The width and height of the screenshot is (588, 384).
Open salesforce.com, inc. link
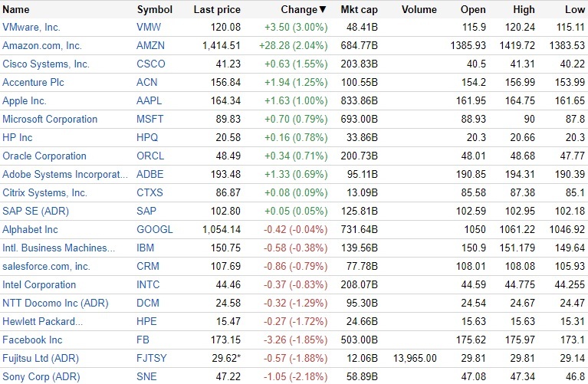46,267
